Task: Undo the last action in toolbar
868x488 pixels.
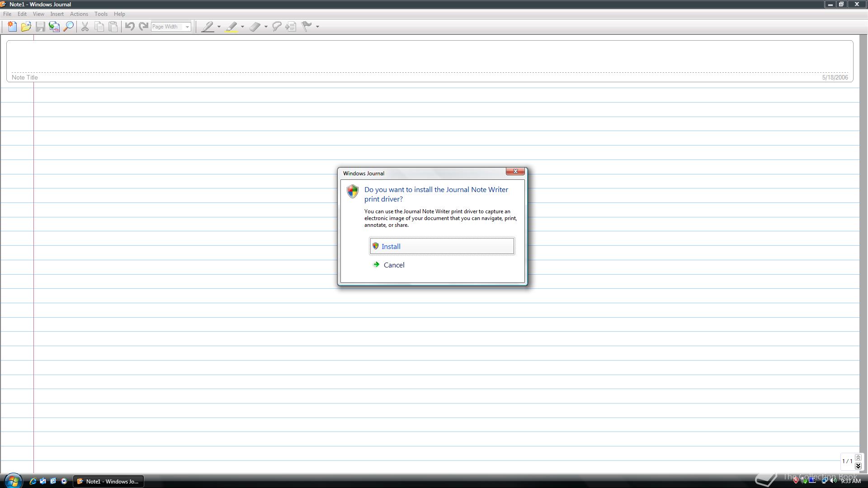Action: 129,27
